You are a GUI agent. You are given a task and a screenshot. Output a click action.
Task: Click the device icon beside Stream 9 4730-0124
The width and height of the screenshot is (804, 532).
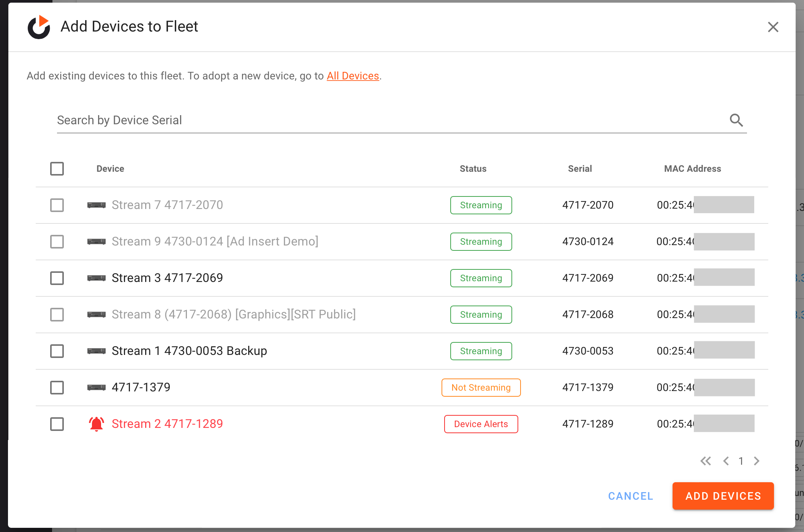coord(97,241)
